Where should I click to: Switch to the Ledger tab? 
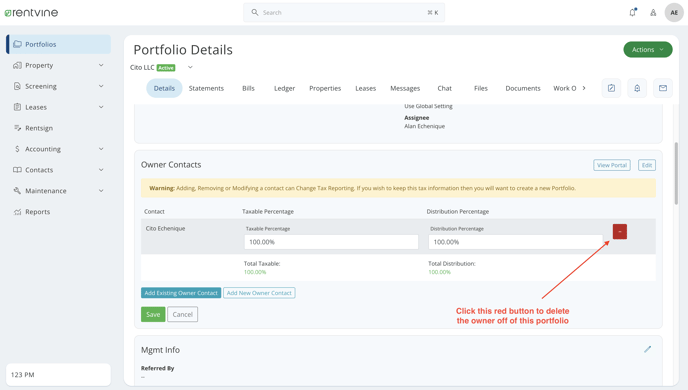click(x=284, y=88)
